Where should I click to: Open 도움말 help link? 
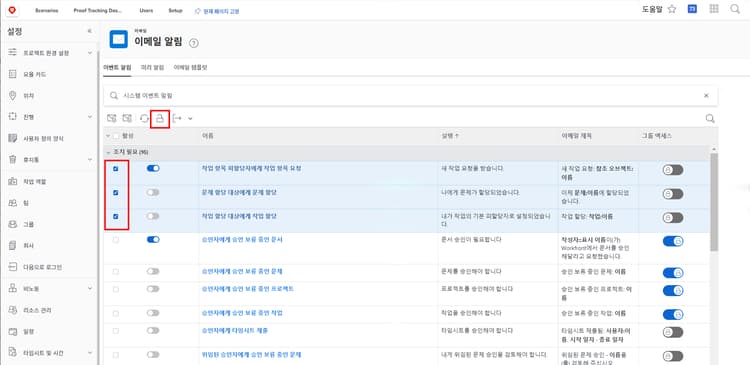tap(652, 9)
